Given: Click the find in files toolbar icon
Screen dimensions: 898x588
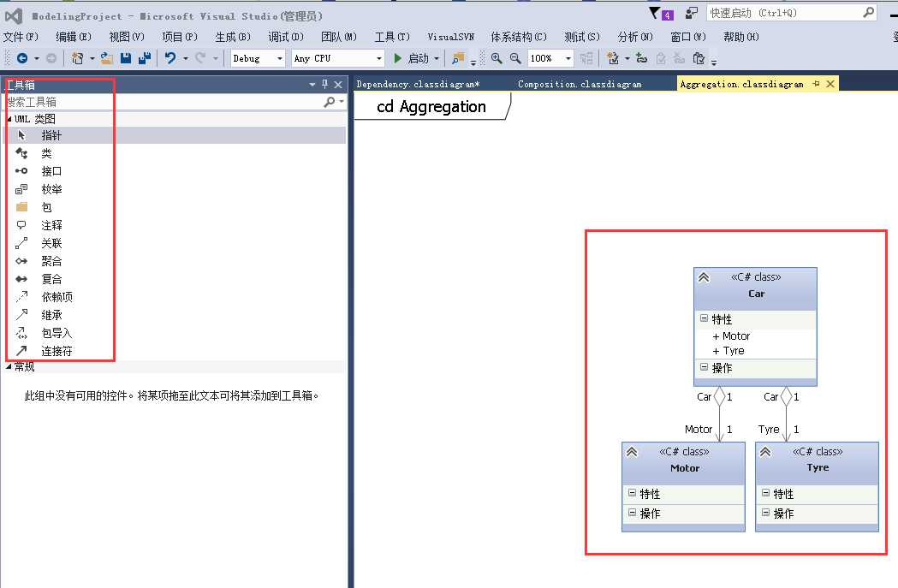Looking at the screenshot, I should (458, 58).
